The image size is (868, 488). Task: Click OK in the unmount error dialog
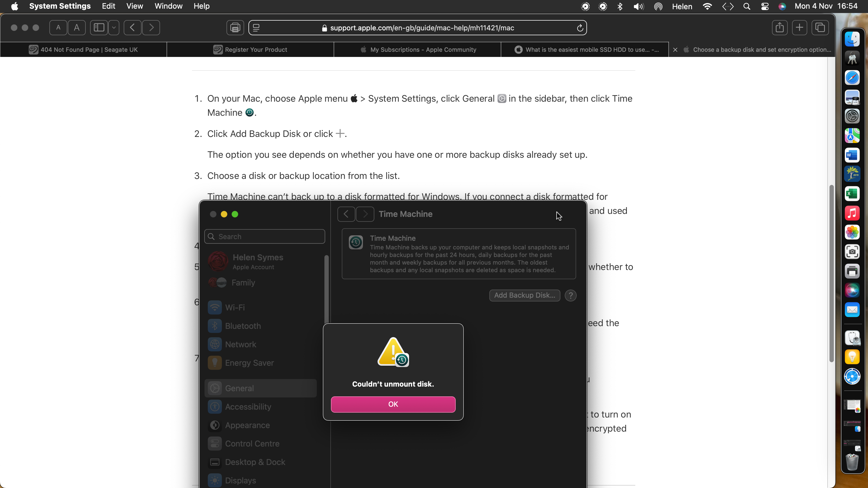(x=393, y=404)
